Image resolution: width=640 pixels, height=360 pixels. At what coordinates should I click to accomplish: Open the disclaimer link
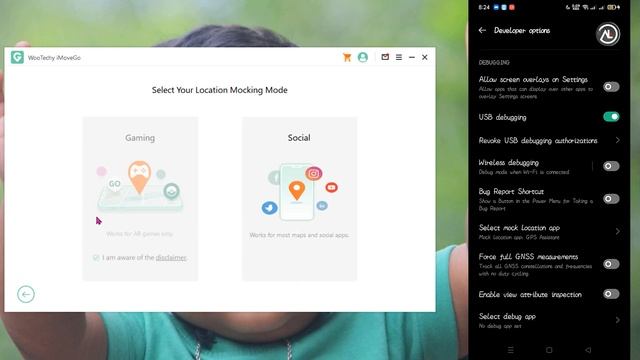pos(171,258)
